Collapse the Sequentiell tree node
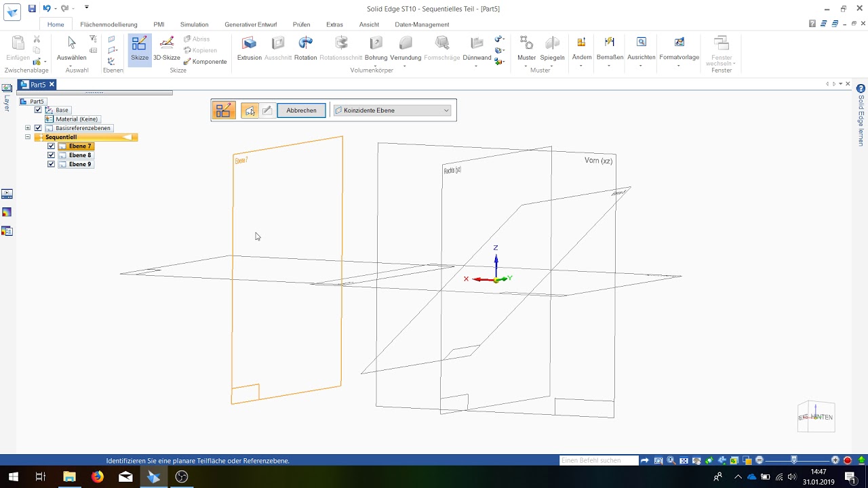 point(28,137)
